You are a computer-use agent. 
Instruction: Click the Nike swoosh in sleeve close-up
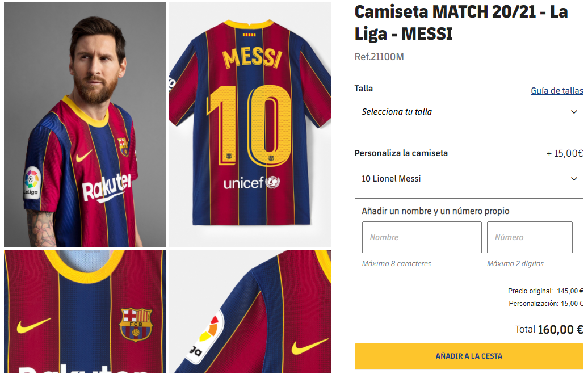[310, 346]
